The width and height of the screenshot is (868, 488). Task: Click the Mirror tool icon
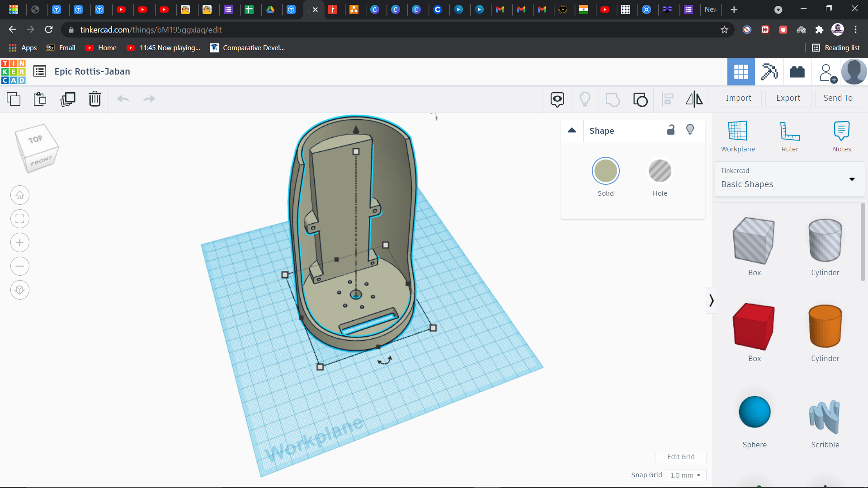[x=694, y=99]
